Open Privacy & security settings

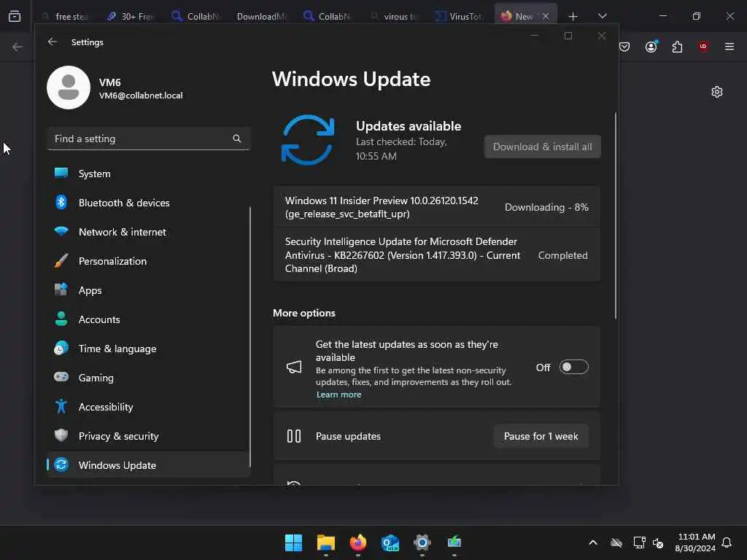149,436
